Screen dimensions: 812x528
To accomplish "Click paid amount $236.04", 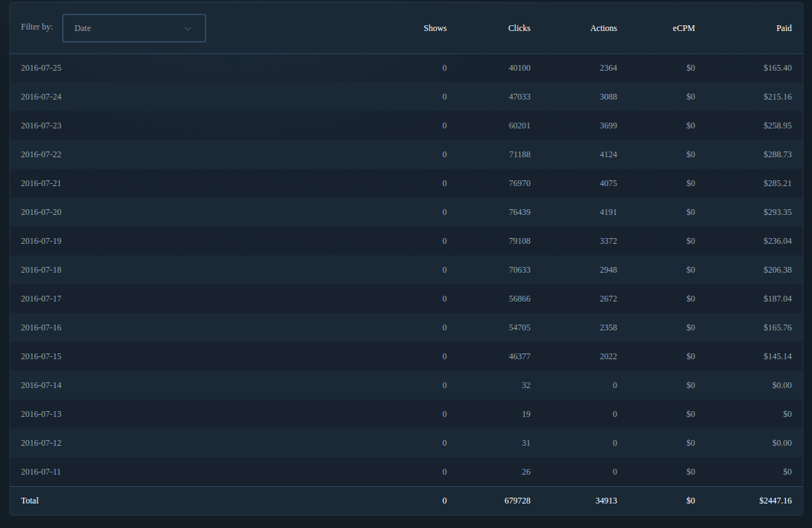I will pos(777,241).
